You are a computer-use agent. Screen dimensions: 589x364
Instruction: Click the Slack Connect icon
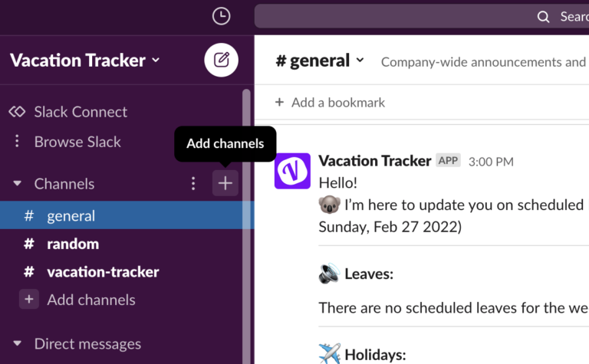[17, 111]
